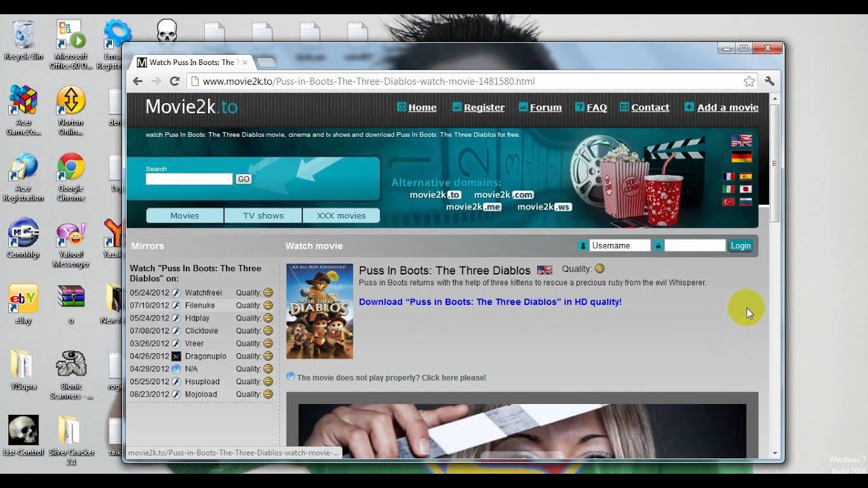The image size is (868, 488).
Task: Click the Dragonuplo mirror icon
Action: pyautogui.click(x=176, y=356)
